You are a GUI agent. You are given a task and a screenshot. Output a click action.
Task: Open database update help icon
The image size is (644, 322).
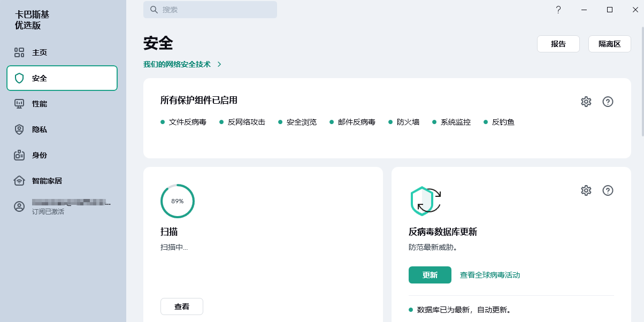[608, 190]
